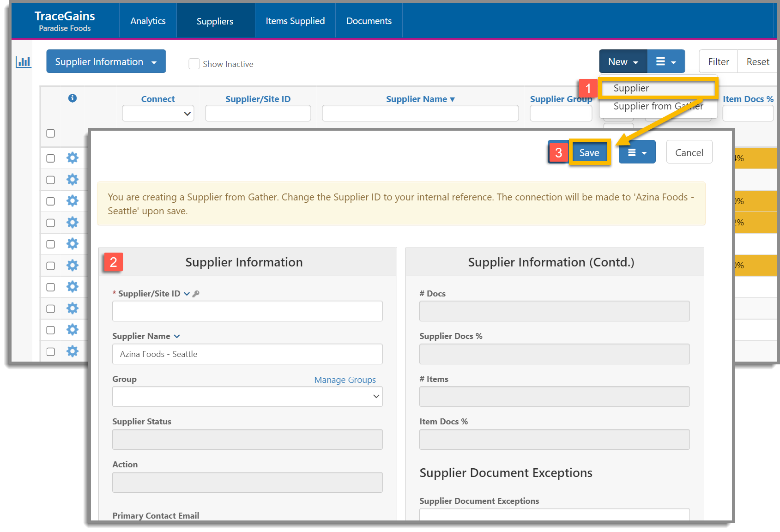Check the second supplier row checkbox
Viewport: 780px width, 532px height.
point(51,180)
